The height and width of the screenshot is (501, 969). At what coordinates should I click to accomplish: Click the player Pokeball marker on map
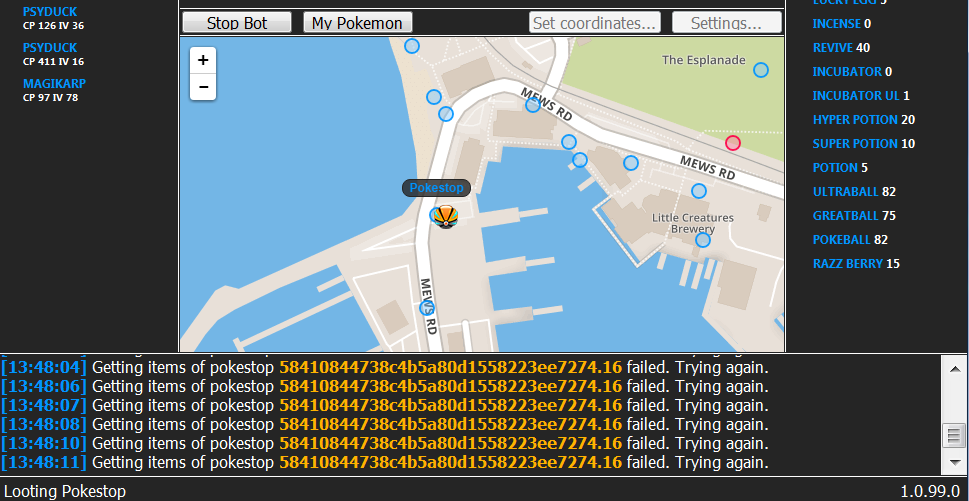click(x=445, y=216)
